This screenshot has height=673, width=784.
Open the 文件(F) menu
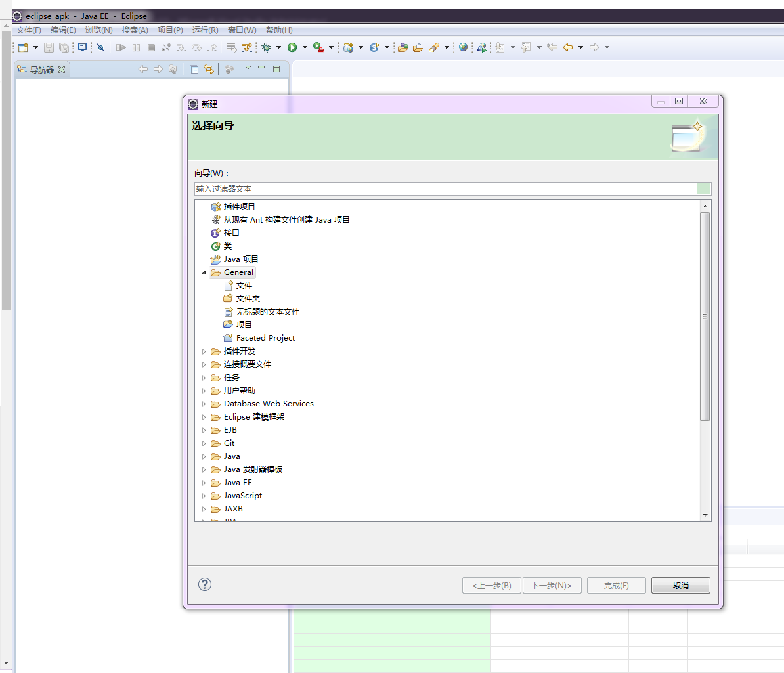click(x=28, y=30)
